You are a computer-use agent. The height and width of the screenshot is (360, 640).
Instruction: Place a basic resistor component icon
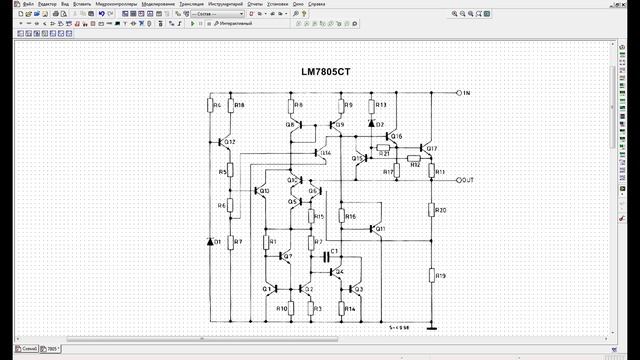click(x=29, y=24)
